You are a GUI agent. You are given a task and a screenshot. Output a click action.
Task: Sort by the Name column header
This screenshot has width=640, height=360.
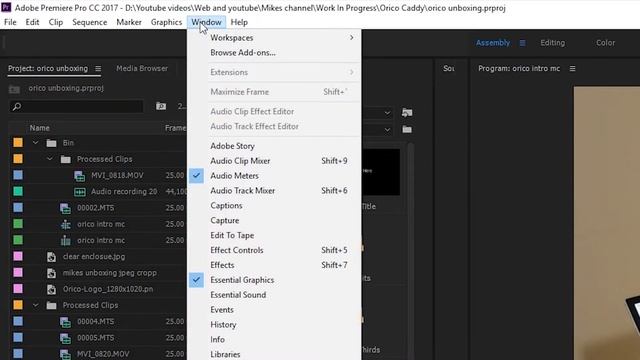(x=40, y=128)
